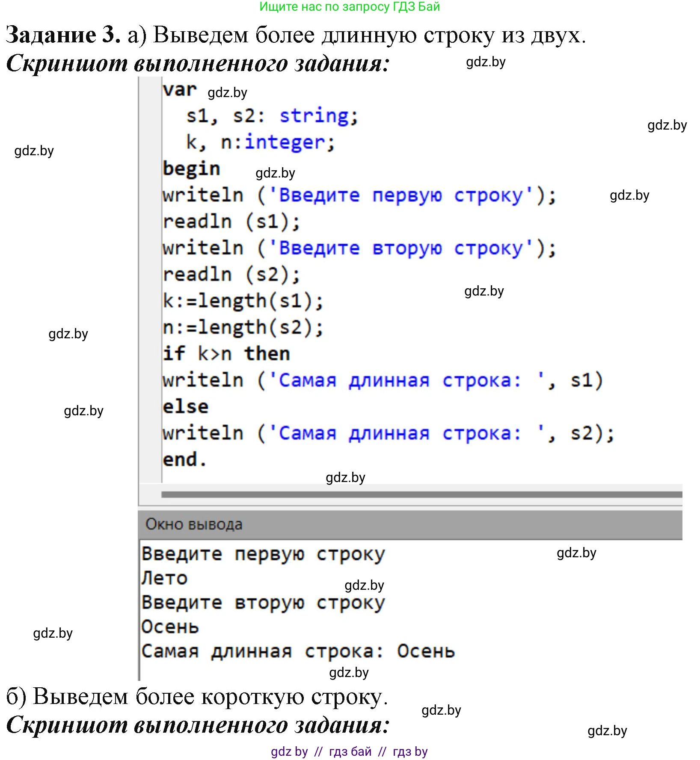Click the editor's horizontal scrollbar
The image size is (700, 760).
click(421, 494)
